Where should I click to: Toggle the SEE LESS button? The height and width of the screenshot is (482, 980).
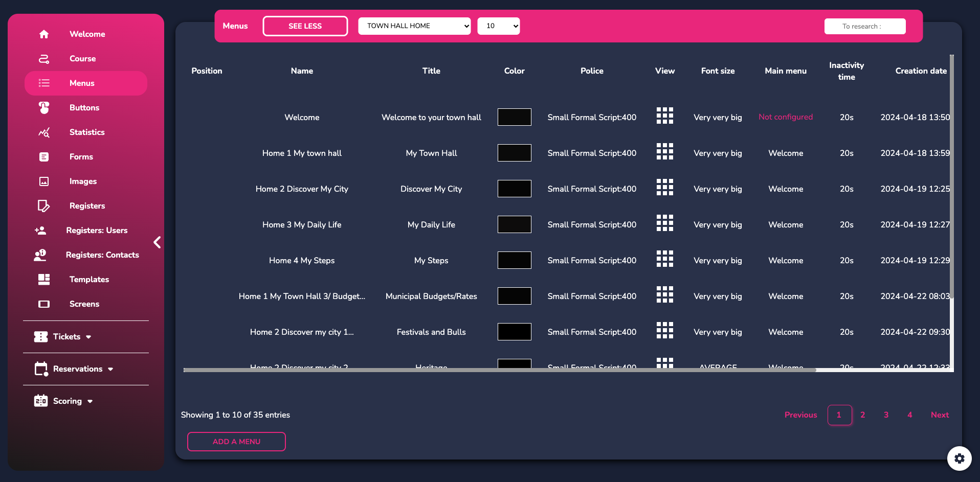pos(305,26)
